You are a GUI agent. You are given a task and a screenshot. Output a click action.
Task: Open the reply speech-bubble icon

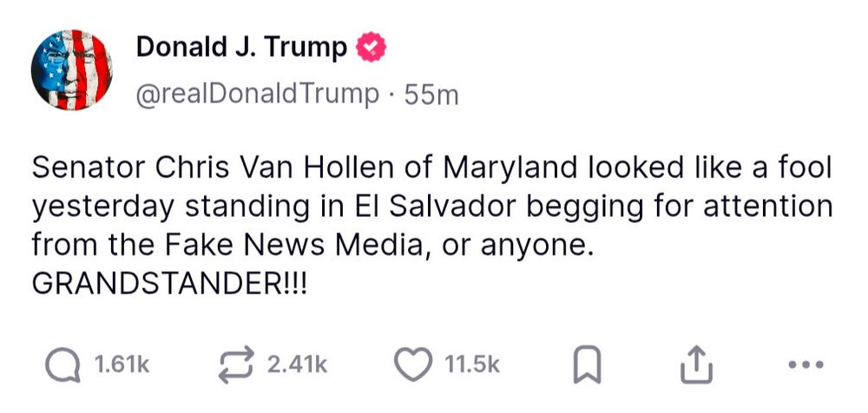pyautogui.click(x=63, y=364)
